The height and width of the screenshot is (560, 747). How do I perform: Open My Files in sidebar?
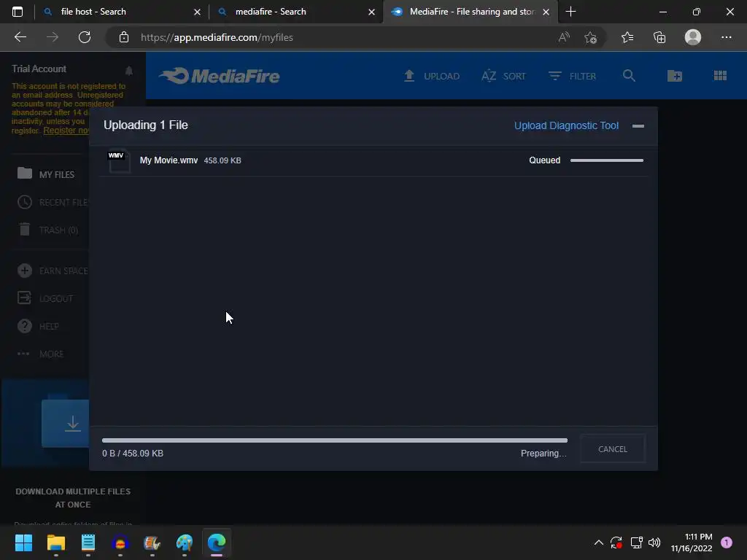(x=46, y=174)
